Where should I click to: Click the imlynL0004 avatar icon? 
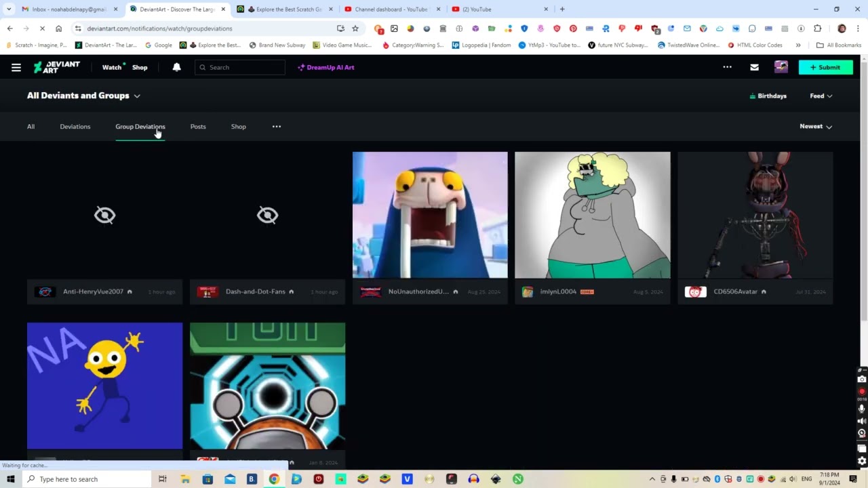[527, 292]
